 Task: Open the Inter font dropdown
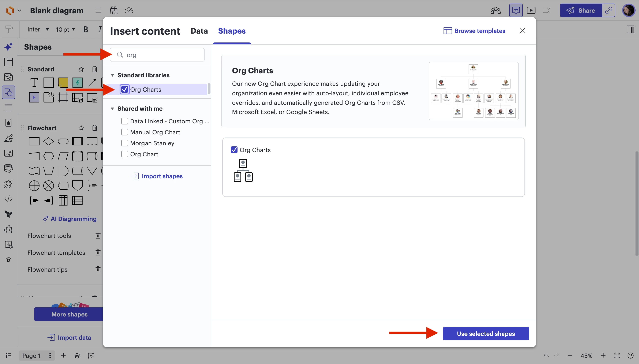38,30
